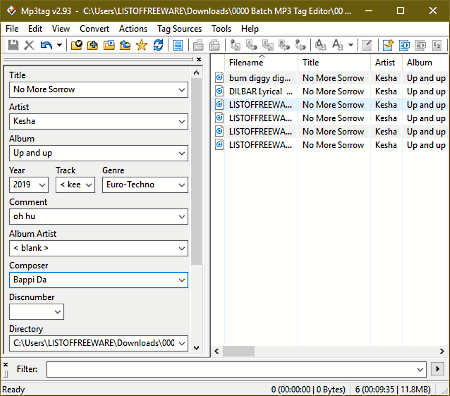Expand the Album Artist dropdown
The height and width of the screenshot is (396, 450).
(x=182, y=248)
